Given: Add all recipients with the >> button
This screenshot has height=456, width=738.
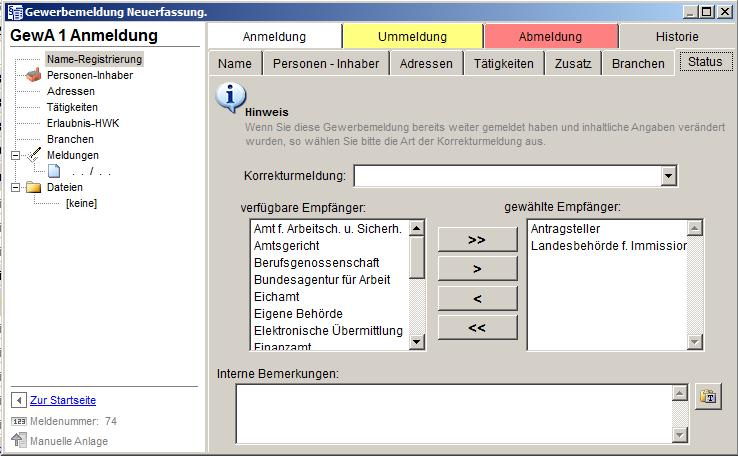Looking at the screenshot, I should pos(477,240).
